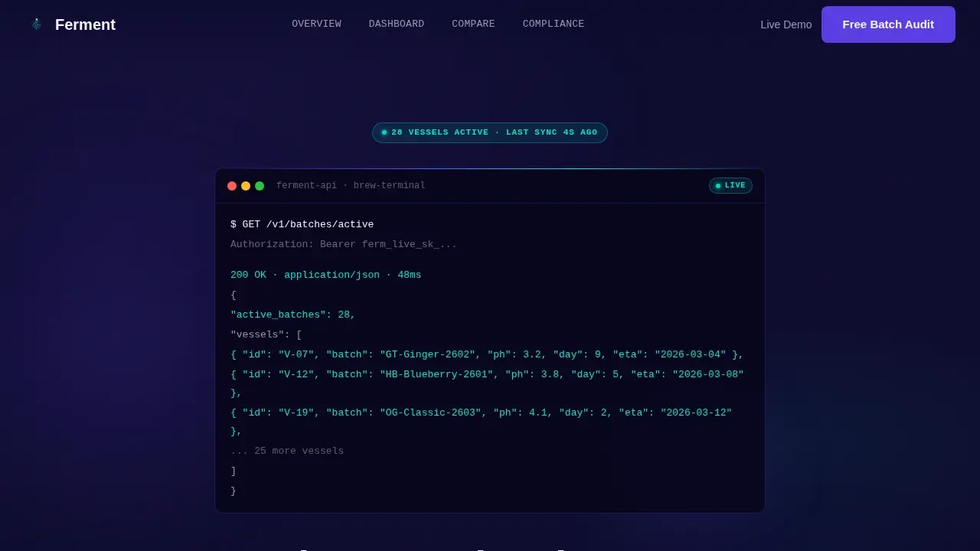
Task: Click the red terminal window dot
Action: 232,186
